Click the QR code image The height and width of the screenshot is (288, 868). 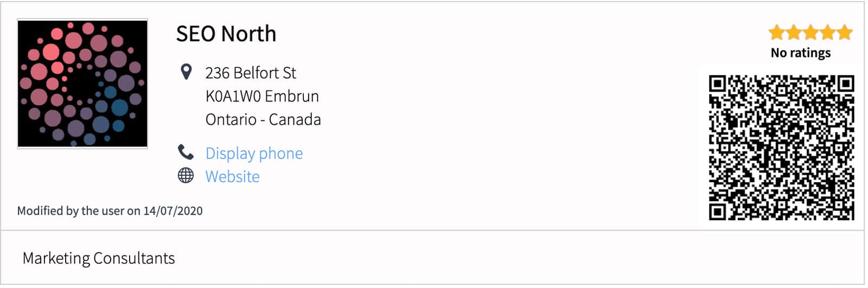782,148
